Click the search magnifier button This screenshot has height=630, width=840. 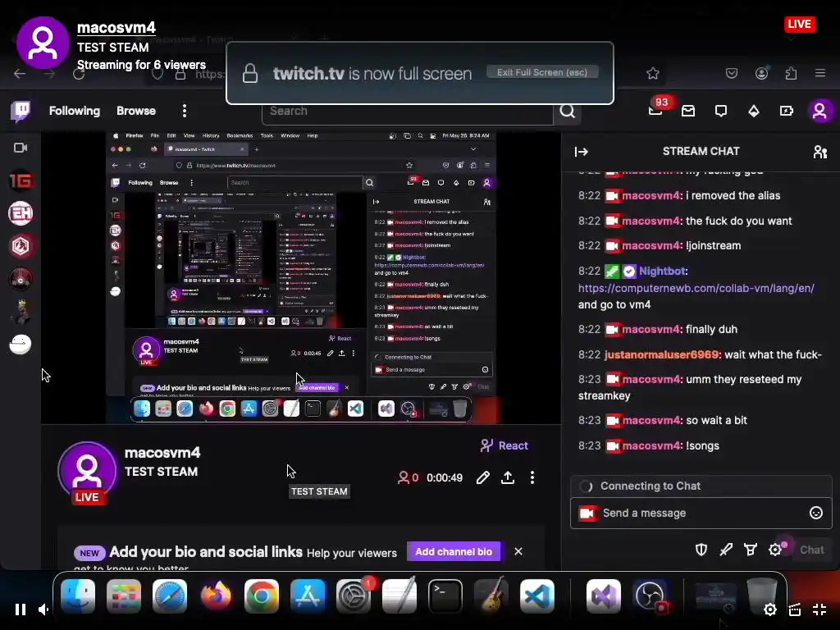coord(568,111)
